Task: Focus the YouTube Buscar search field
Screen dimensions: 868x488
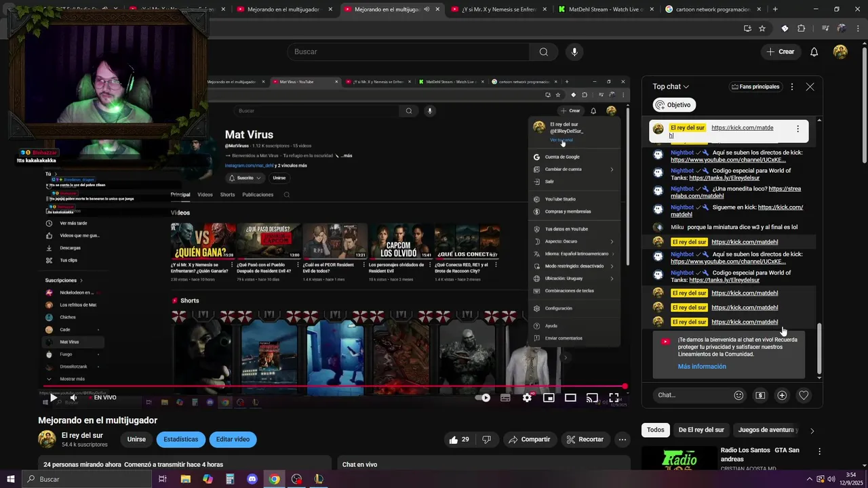Action: tap(408, 52)
